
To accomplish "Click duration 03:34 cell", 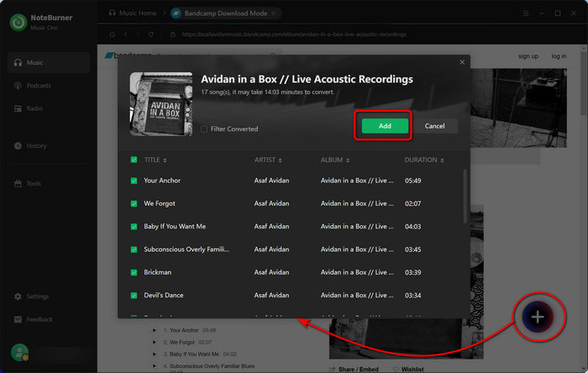I will [413, 296].
